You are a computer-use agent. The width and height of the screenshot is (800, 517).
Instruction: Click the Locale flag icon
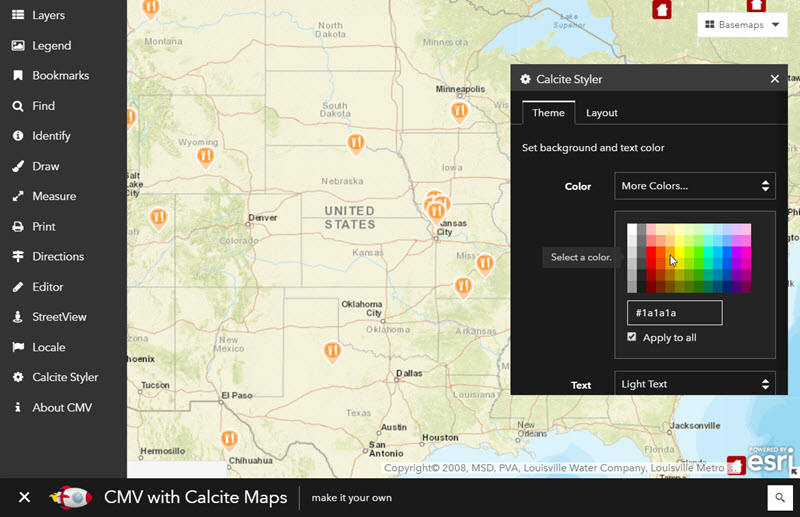(x=18, y=347)
